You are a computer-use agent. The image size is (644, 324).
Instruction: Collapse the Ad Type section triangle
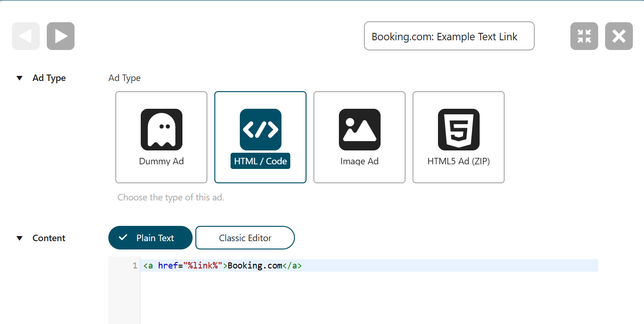click(19, 78)
